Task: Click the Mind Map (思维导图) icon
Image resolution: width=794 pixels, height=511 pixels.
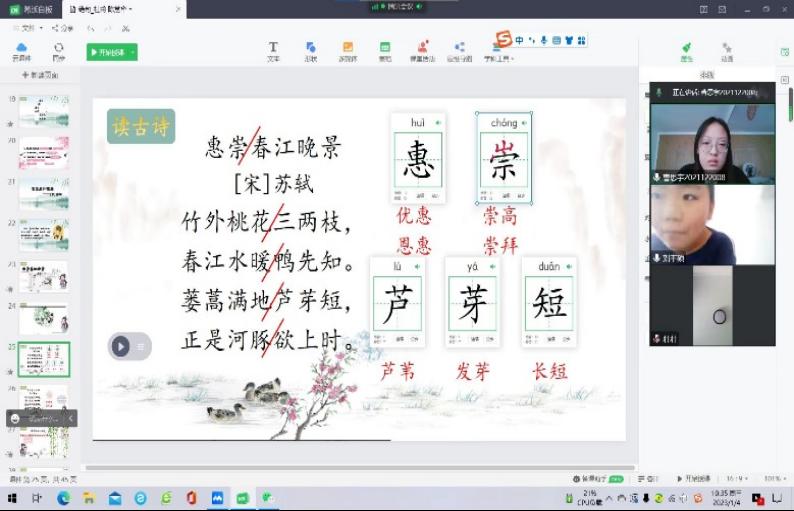Action: (459, 50)
